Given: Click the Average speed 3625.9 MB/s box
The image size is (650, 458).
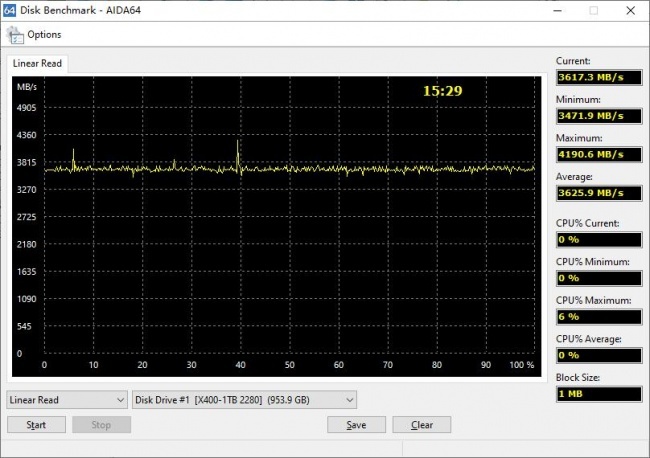Looking at the screenshot, I should (599, 193).
